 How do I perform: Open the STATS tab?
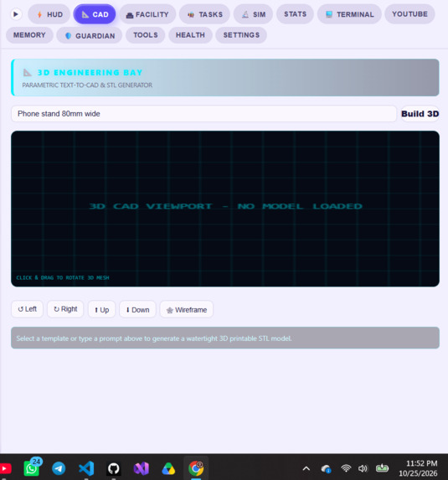[295, 14]
